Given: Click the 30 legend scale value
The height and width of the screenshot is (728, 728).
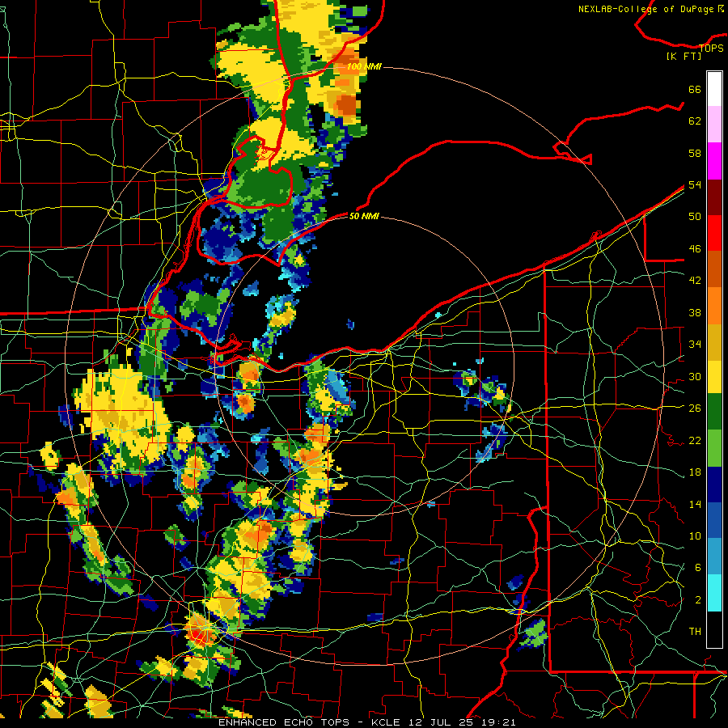Looking at the screenshot, I should pos(695,376).
